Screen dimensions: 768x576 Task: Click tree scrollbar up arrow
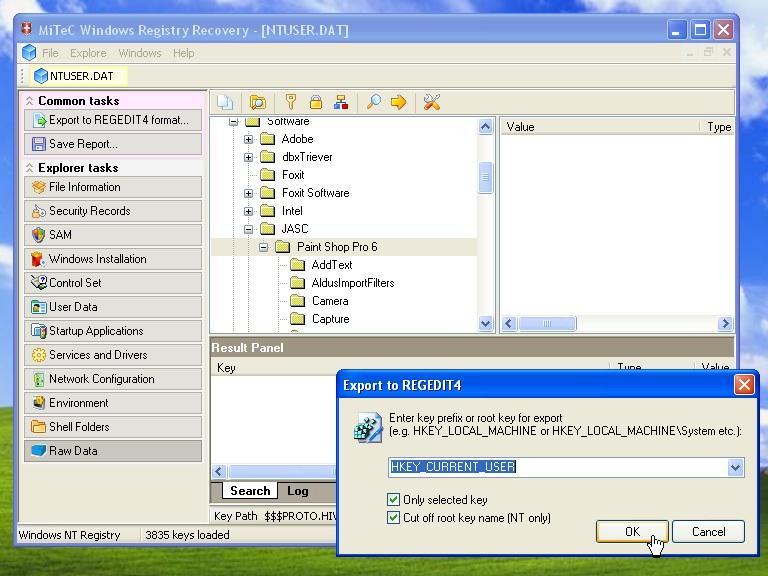[x=485, y=127]
